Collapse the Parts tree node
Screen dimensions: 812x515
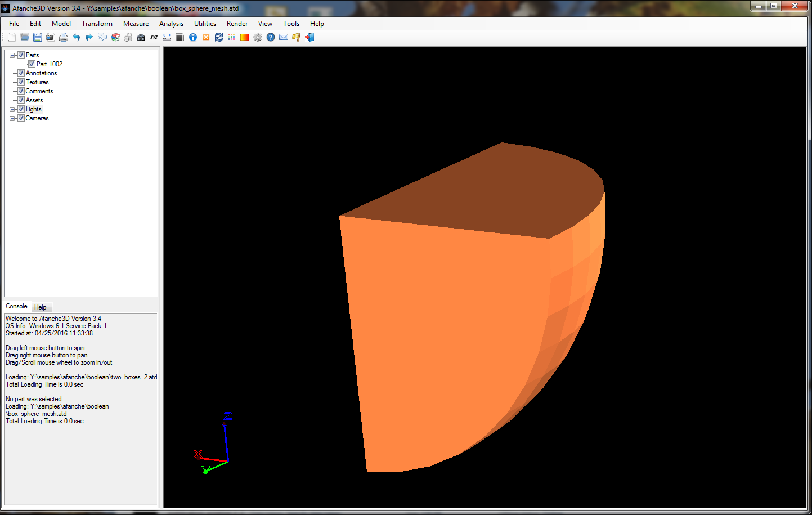pos(12,55)
